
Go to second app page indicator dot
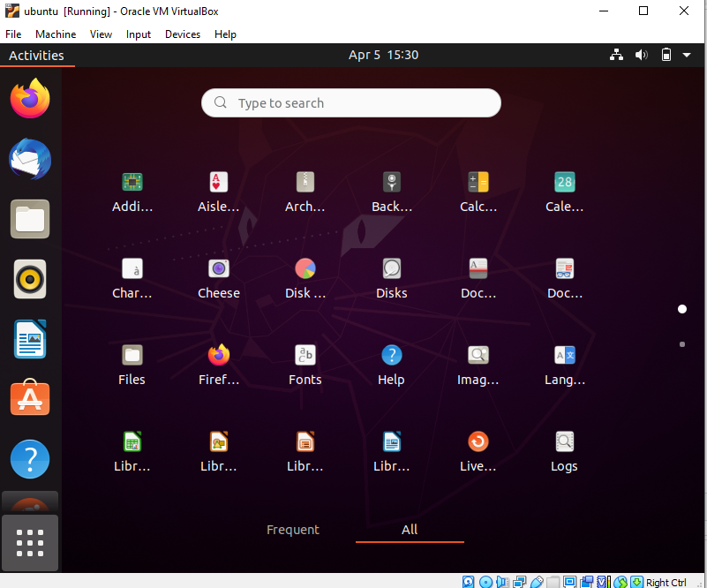tap(682, 344)
